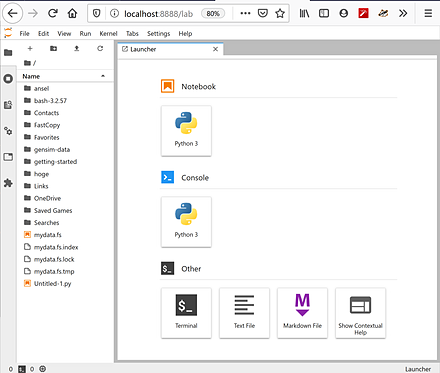Create a new Markdown File

(302, 313)
